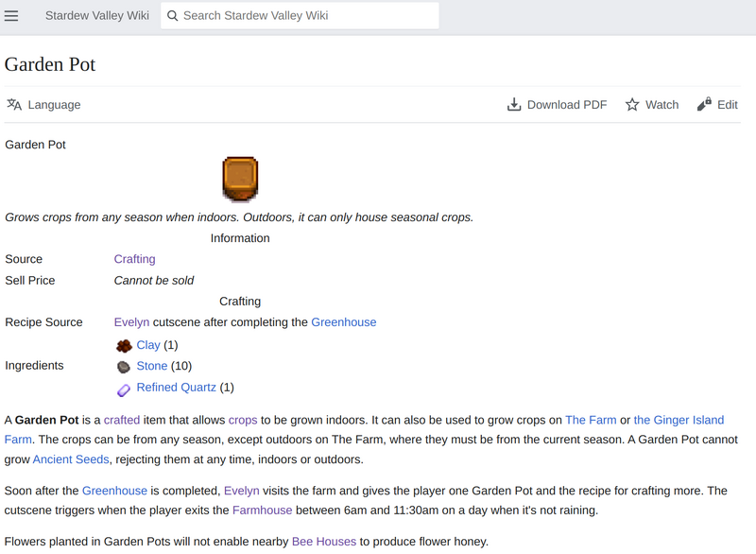Click the 'Cannot be sold' value
Screen dimensions: 756x554
pyautogui.click(x=154, y=280)
